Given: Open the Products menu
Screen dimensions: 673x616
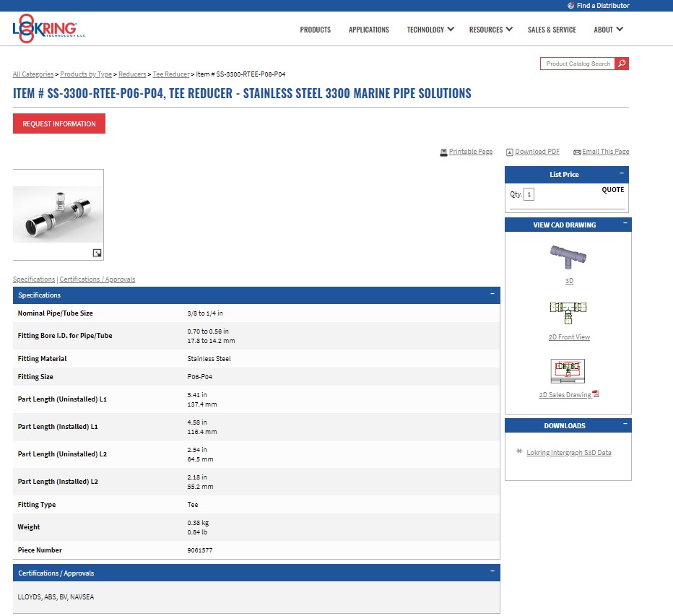Looking at the screenshot, I should point(315,30).
